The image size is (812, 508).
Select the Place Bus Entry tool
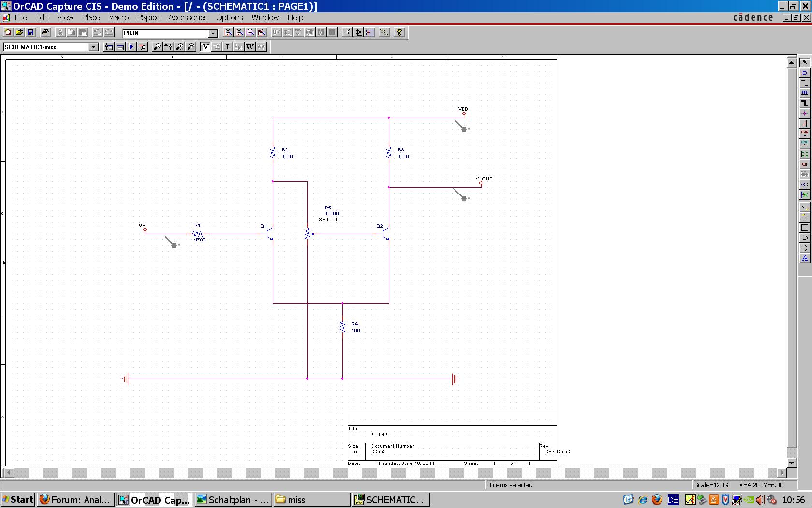(805, 123)
